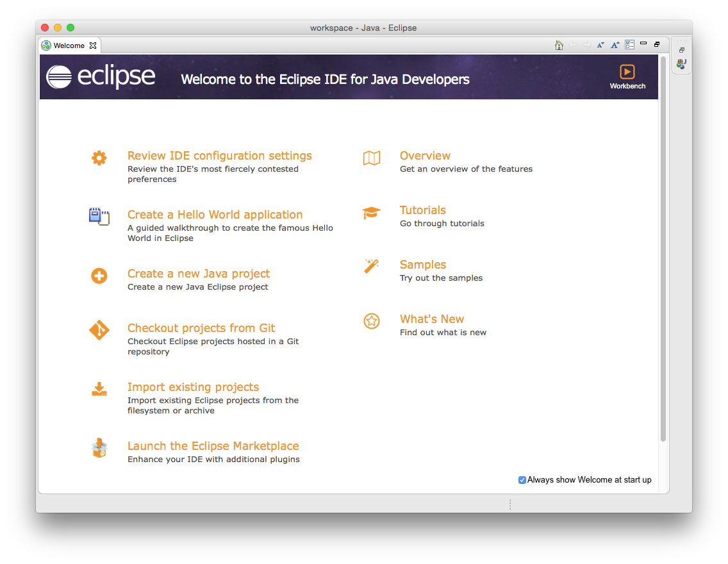Uncheck Always show Welcome at start up
This screenshot has width=728, height=564.
tap(522, 480)
